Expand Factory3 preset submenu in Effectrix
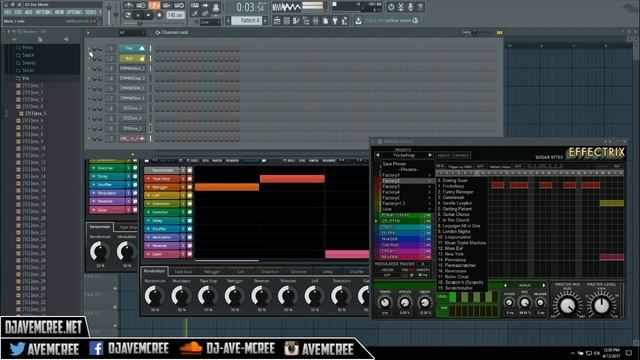 pos(406,187)
